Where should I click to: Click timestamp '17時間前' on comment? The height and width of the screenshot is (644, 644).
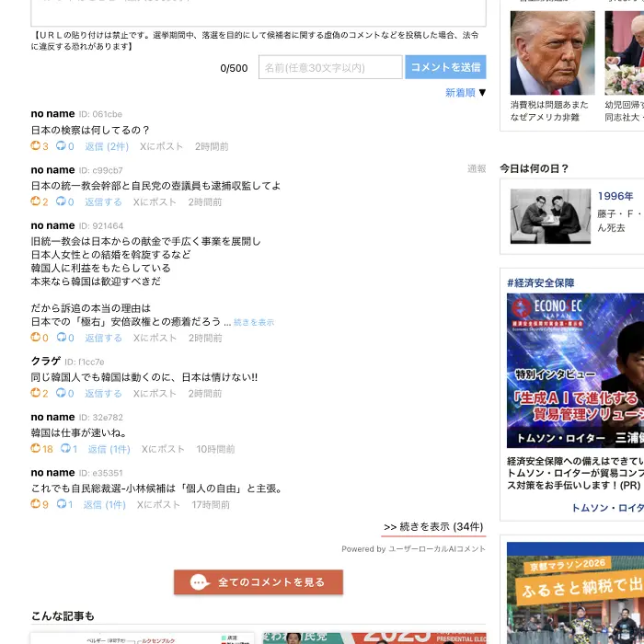coord(211,504)
